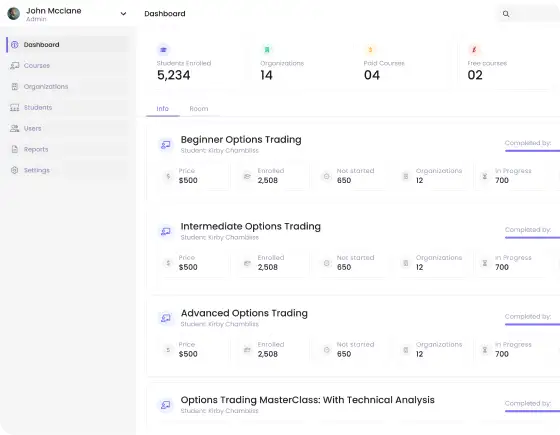Image resolution: width=560 pixels, height=435 pixels.
Task: Click the Intermediate Options Trading course icon
Action: click(x=166, y=231)
